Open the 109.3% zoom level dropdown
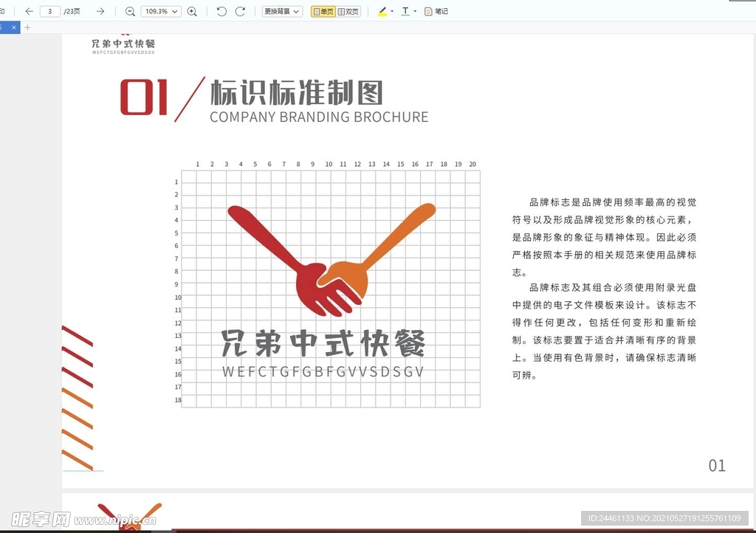756x533 pixels. pyautogui.click(x=160, y=12)
